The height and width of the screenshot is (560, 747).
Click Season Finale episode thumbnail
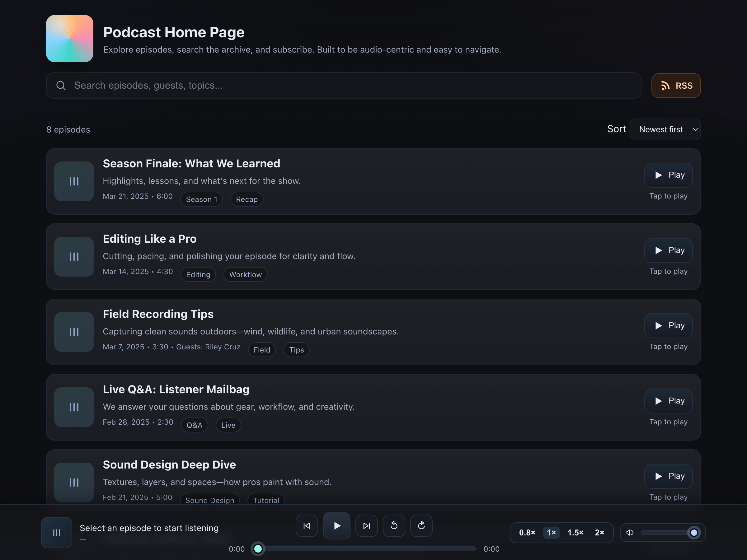74,181
